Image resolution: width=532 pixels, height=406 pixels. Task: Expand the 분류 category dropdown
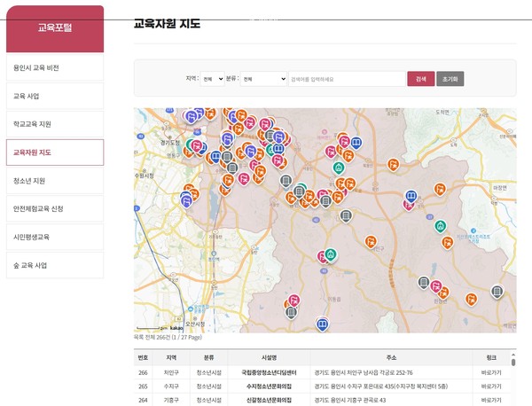tap(264, 79)
